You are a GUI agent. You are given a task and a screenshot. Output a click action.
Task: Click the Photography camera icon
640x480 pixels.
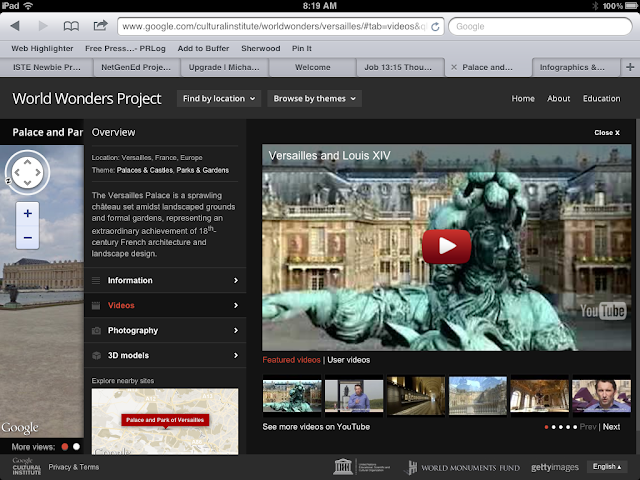(x=96, y=330)
